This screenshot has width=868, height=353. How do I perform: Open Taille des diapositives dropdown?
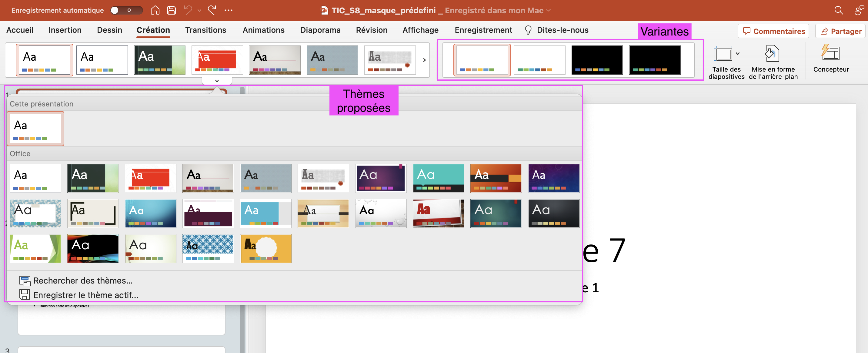pos(726,62)
